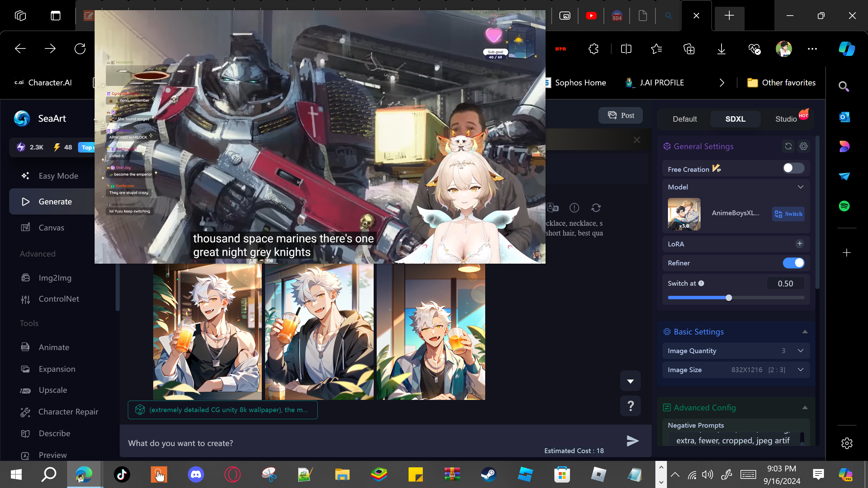
Task: Open the Canvas tool
Action: coord(51,228)
